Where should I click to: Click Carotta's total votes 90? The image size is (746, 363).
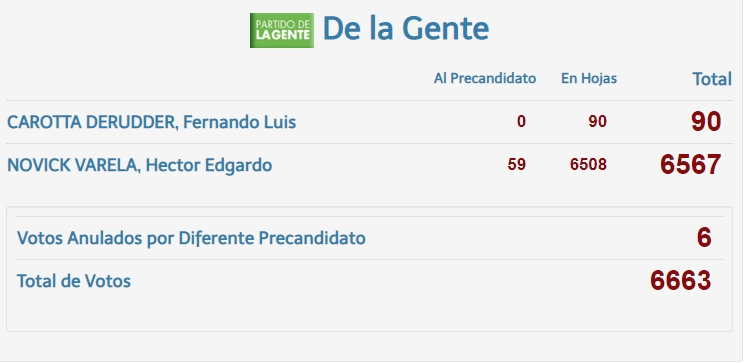[x=706, y=122]
